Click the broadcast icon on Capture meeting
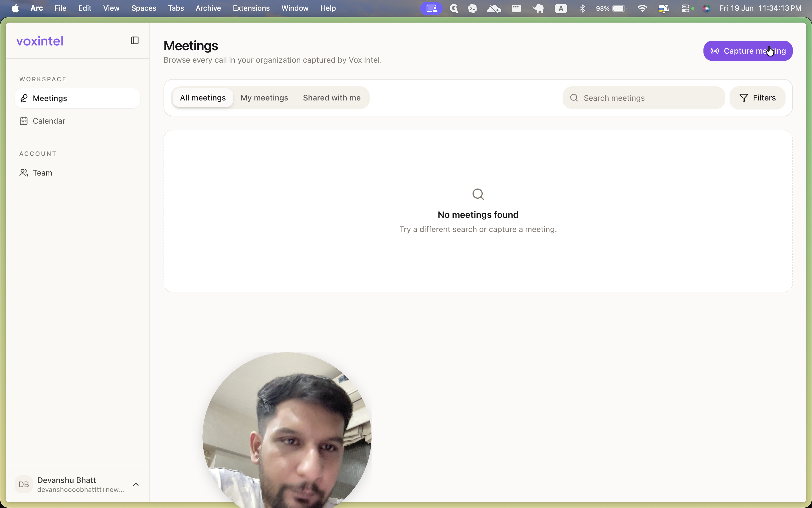This screenshot has height=508, width=812. pyautogui.click(x=715, y=51)
